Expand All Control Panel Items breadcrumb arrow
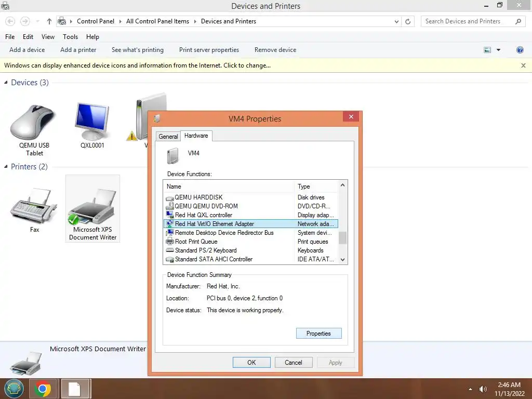The image size is (532, 399). (x=195, y=21)
